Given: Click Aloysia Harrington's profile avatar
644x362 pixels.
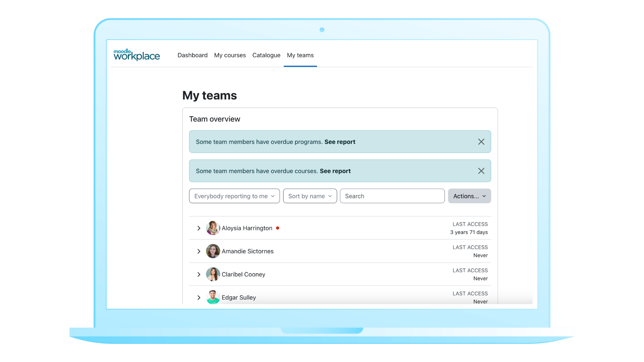Looking at the screenshot, I should coord(213,228).
